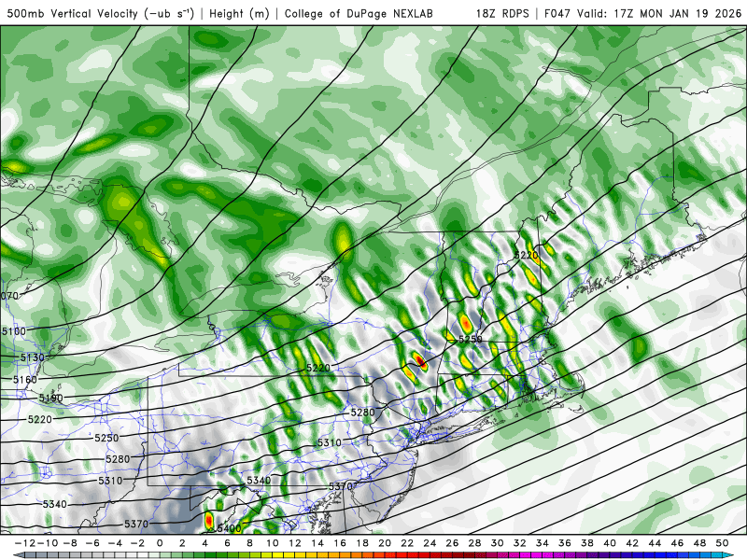Click the 5190 height contour label
The image size is (747, 560).
(x=50, y=398)
